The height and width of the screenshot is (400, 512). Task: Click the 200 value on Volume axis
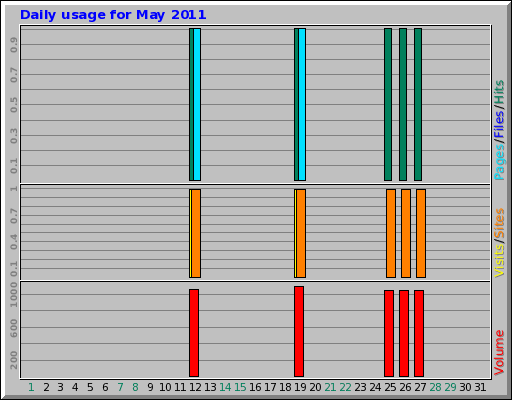[x=14, y=360]
